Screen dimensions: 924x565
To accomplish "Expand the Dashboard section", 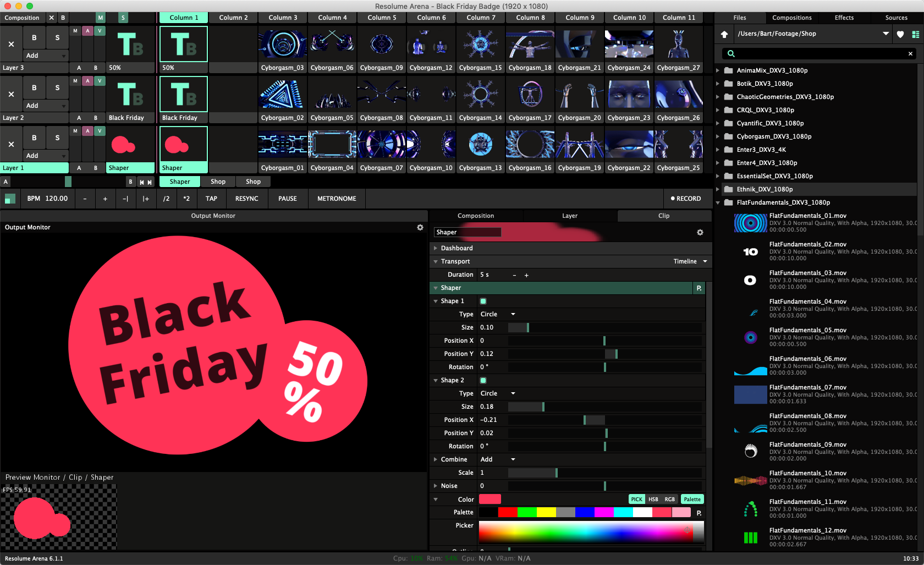I will pos(436,248).
